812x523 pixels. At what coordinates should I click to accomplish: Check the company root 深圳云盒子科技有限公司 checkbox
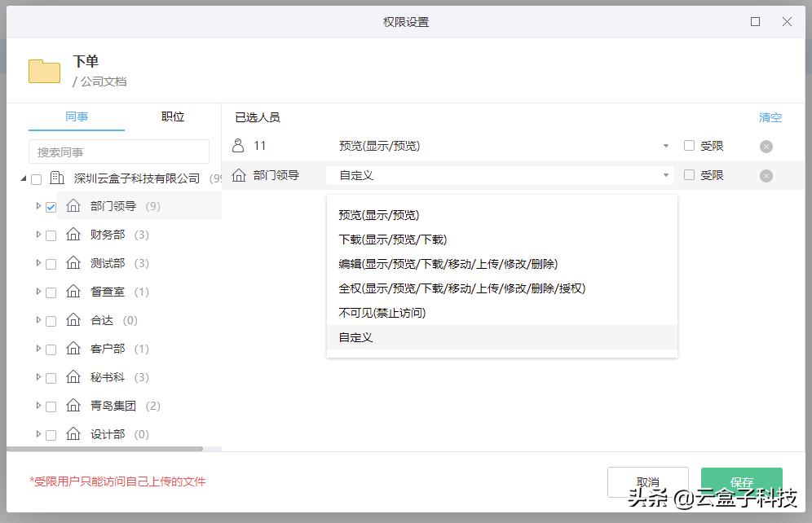[x=36, y=179]
